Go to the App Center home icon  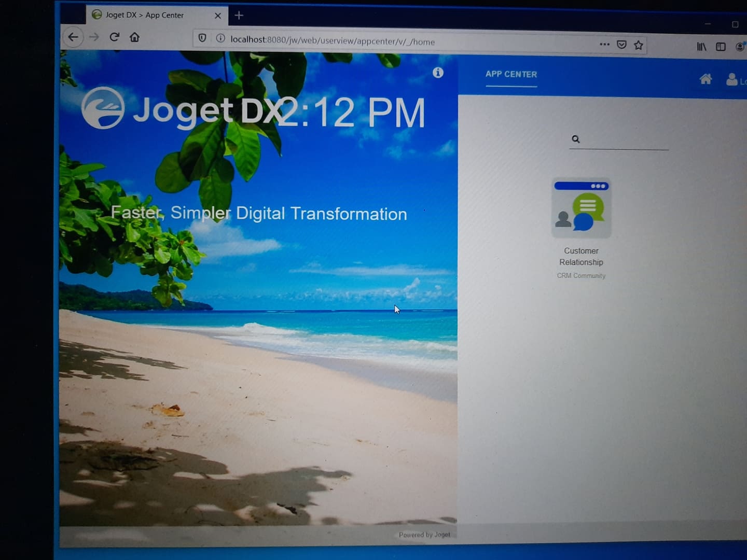(706, 79)
